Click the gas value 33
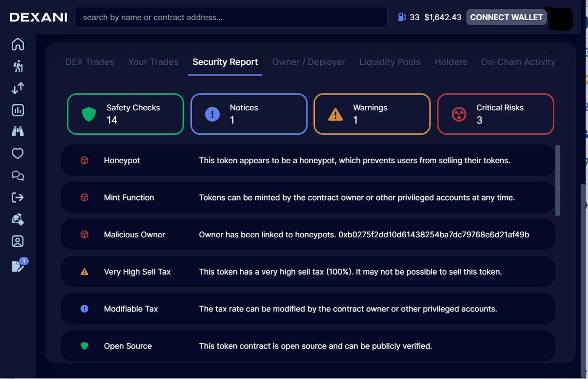 (414, 17)
